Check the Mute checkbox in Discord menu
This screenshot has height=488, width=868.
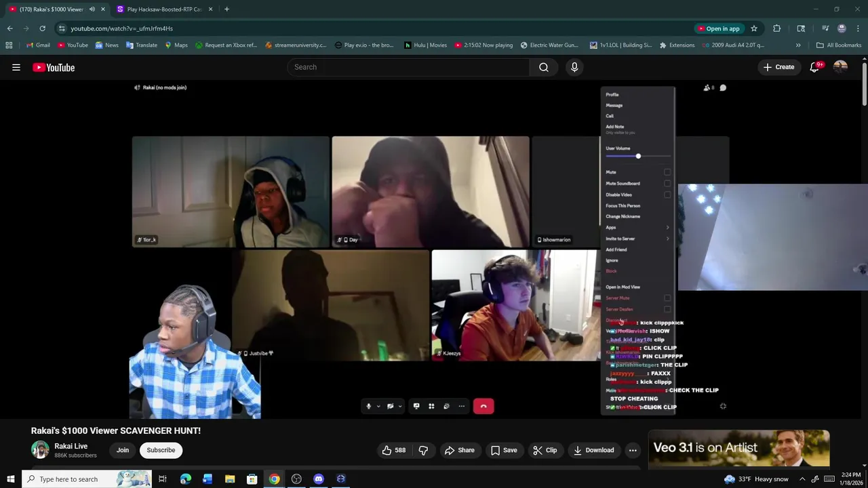[x=667, y=172]
